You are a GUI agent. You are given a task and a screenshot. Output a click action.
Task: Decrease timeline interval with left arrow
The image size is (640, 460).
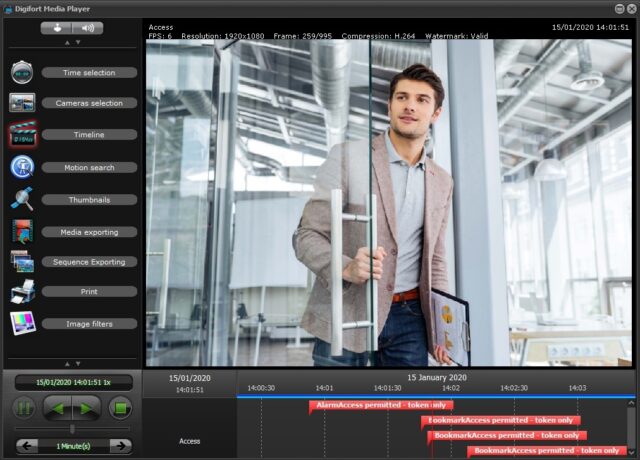point(27,445)
